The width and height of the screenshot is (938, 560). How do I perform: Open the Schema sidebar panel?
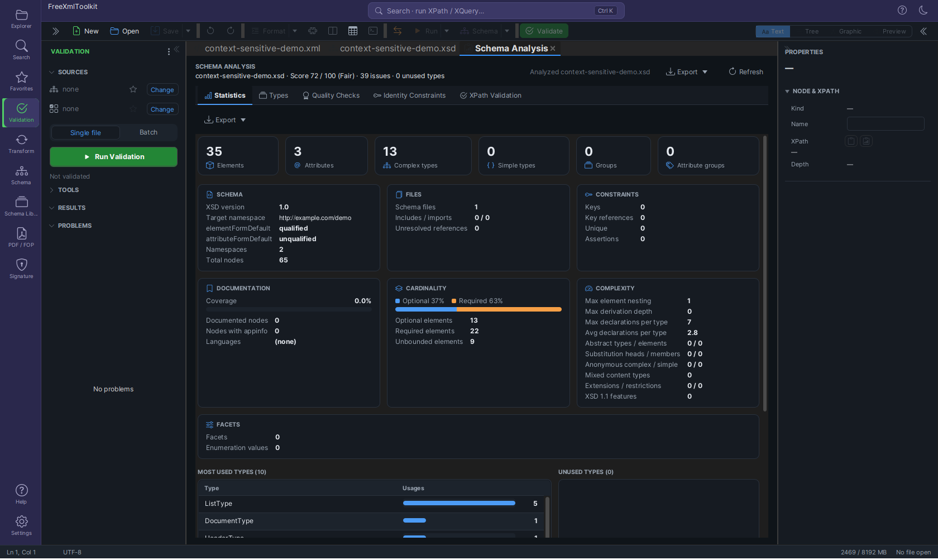tap(21, 175)
